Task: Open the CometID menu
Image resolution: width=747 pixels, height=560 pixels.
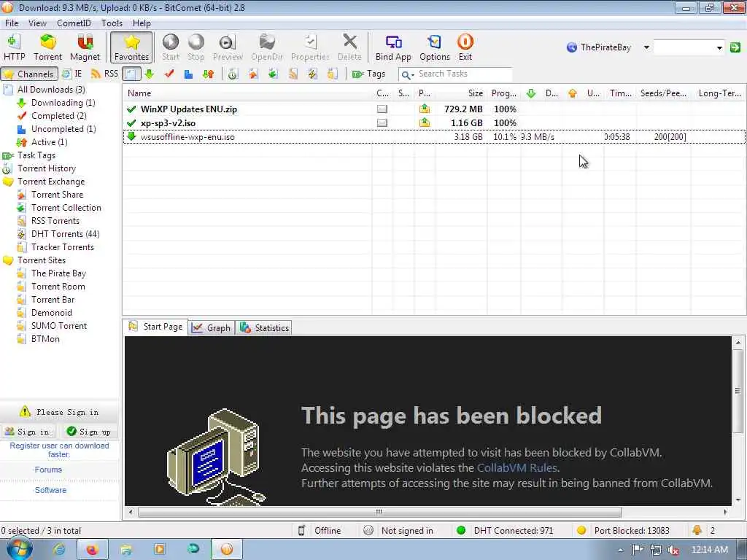Action: pos(74,23)
